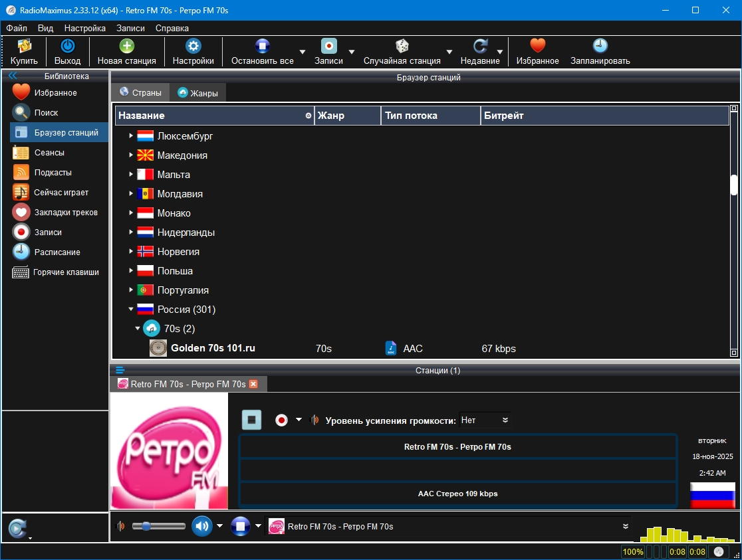742x560 pixels.
Task: Open Сейчас играет in sidebar
Action: click(x=61, y=193)
